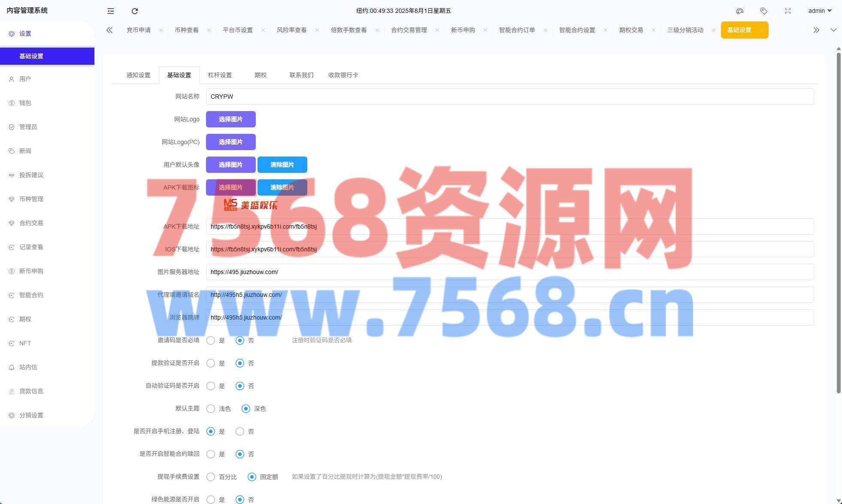The height and width of the screenshot is (504, 842).
Task: Expand tab list dropdown chevron
Action: (833, 30)
